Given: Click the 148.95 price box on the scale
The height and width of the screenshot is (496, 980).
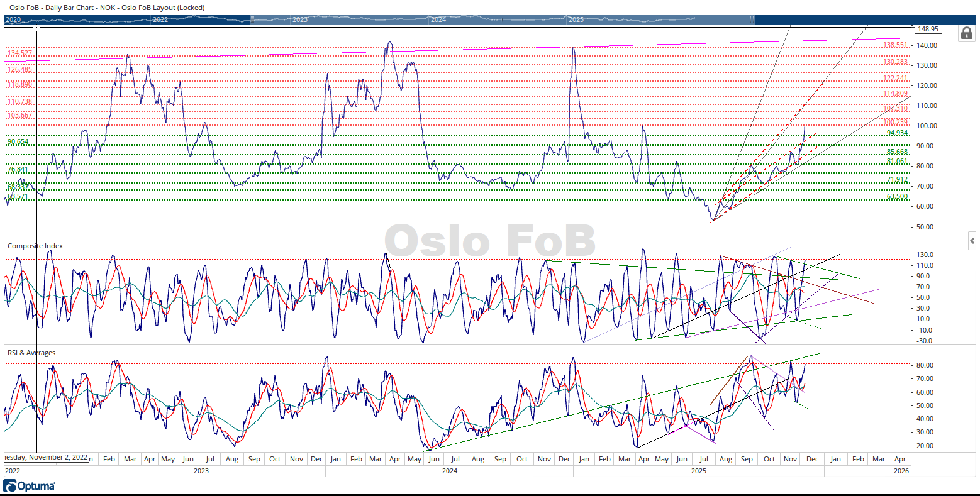Looking at the screenshot, I should click(927, 29).
